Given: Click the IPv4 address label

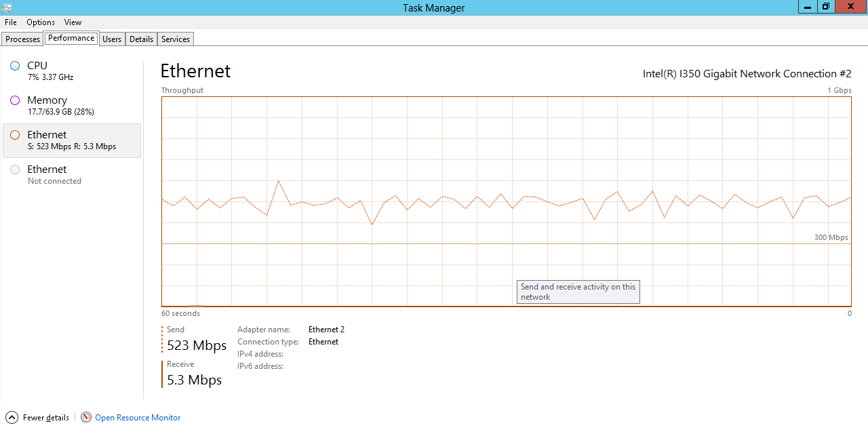Looking at the screenshot, I should pos(260,354).
